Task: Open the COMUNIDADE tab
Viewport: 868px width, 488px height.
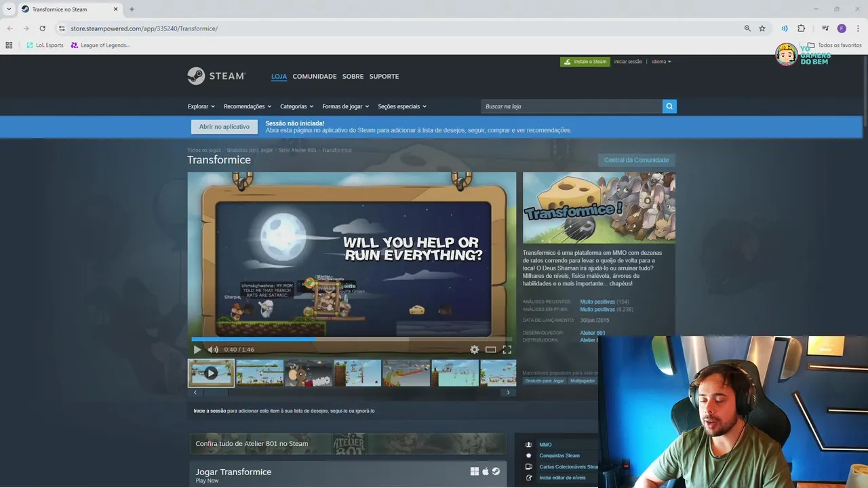Action: tap(315, 77)
